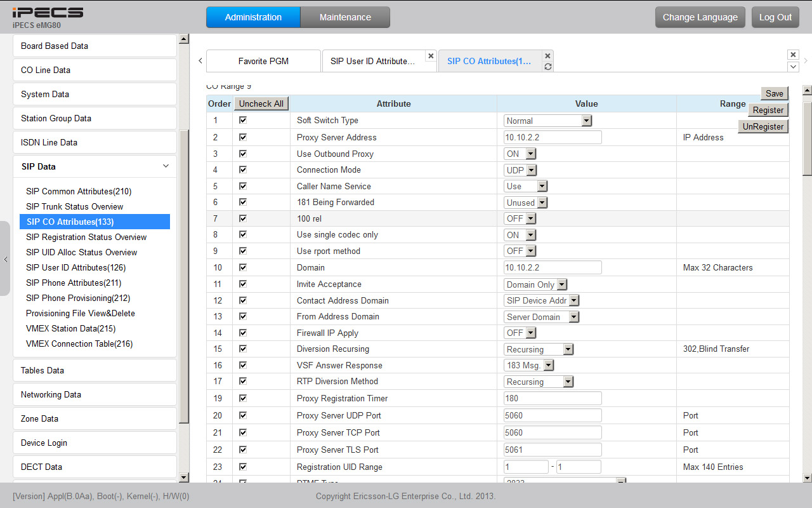Collapse the sidebar using the left edge handle
The height and width of the screenshot is (508, 812).
(5, 259)
